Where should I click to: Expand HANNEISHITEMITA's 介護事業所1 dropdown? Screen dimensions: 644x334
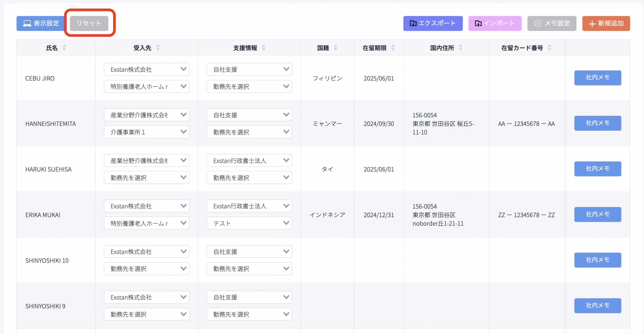click(x=147, y=132)
